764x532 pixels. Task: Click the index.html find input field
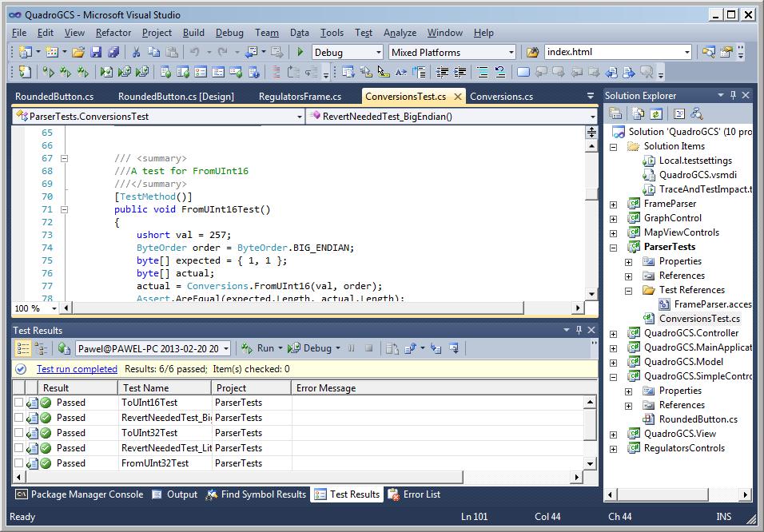click(x=614, y=52)
